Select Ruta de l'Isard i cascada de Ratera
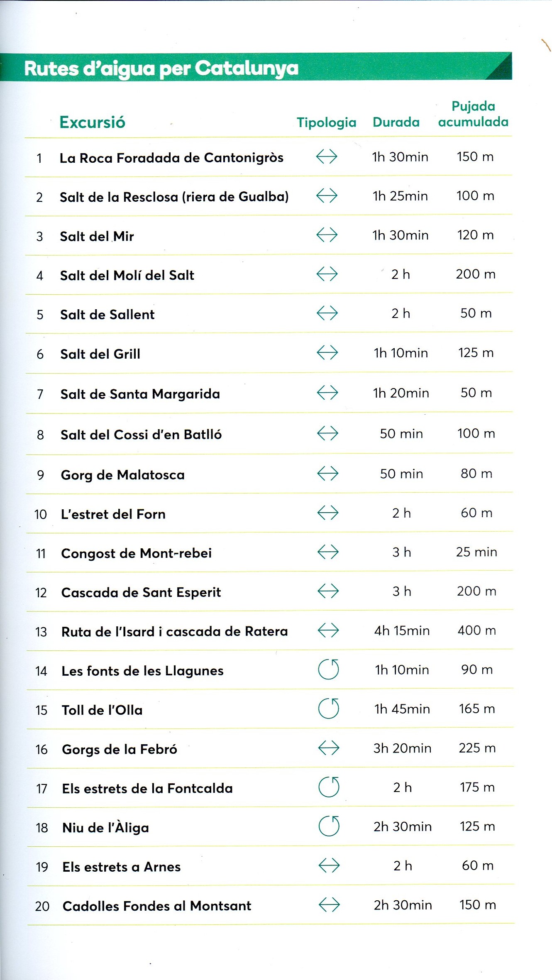The image size is (552, 980). point(174,632)
